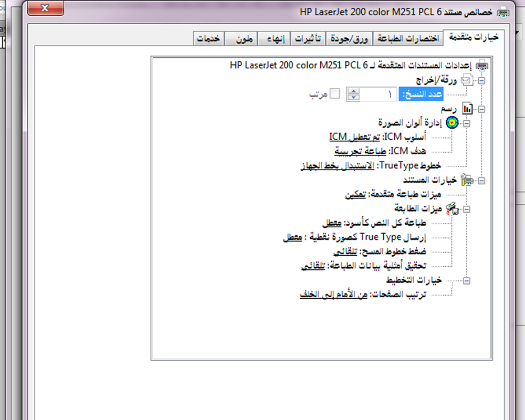Switch to the اختصارات الطباعة tab
The width and height of the screenshot is (525, 420).
coord(408,39)
